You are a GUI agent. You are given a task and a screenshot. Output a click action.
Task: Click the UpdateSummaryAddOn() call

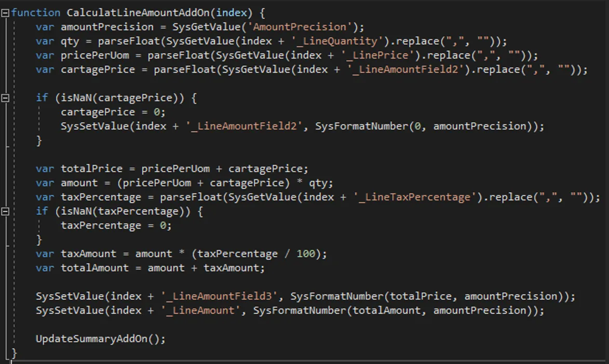click(x=100, y=339)
